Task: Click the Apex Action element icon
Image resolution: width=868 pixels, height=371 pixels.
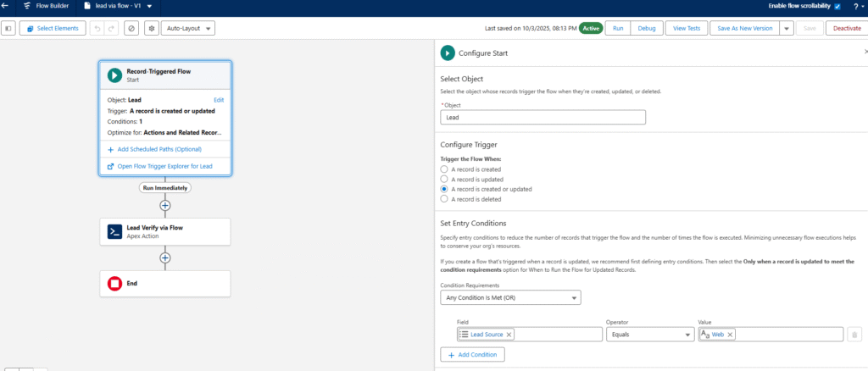Action: tap(114, 231)
